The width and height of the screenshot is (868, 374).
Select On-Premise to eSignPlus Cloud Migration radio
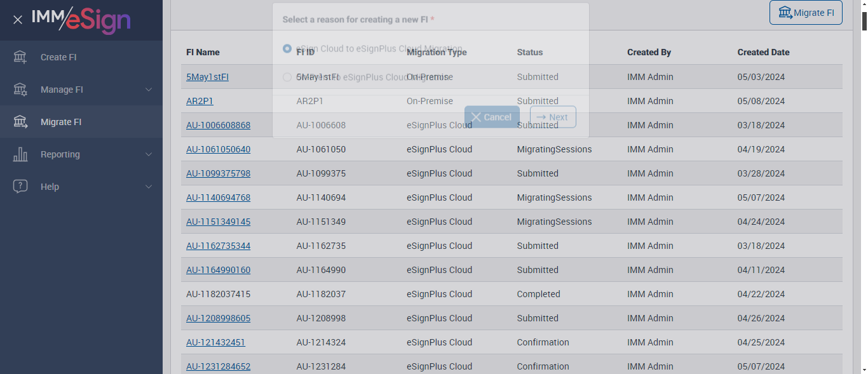coord(287,77)
